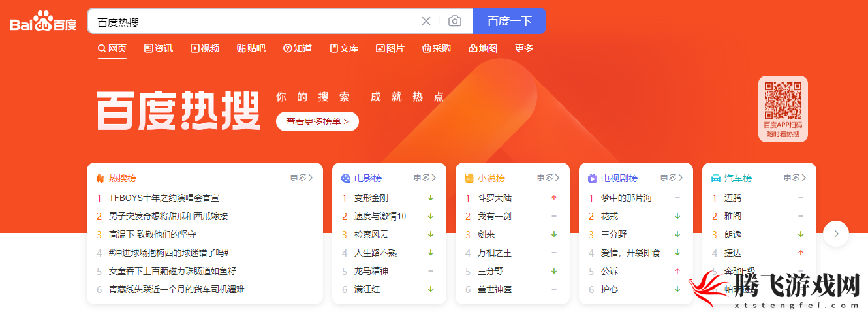Click 查看更多榜单 button

coord(317,121)
